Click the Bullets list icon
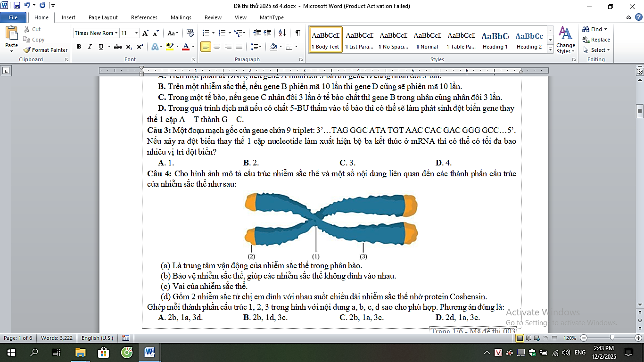 (206, 33)
